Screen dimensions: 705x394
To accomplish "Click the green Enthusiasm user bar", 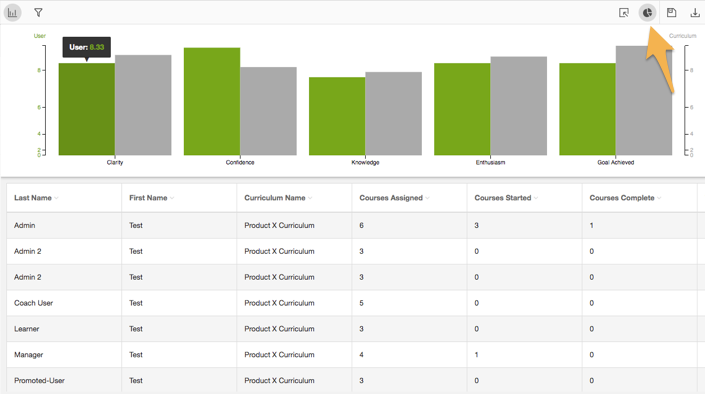I will (462, 109).
